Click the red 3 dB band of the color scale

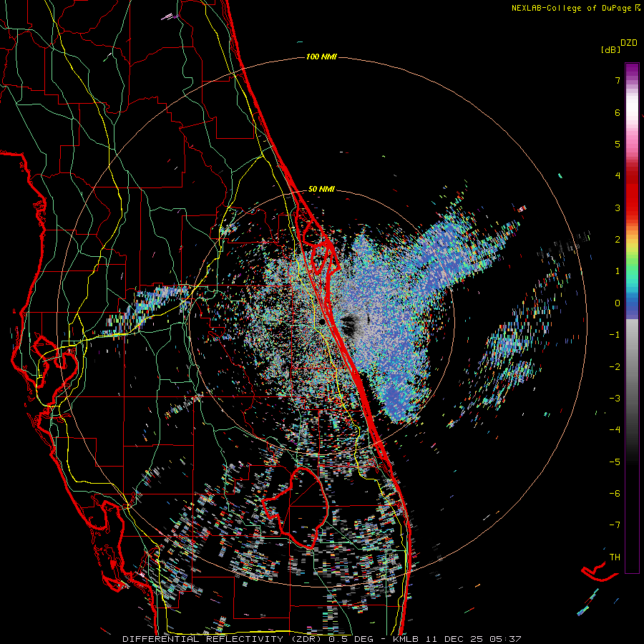click(632, 208)
